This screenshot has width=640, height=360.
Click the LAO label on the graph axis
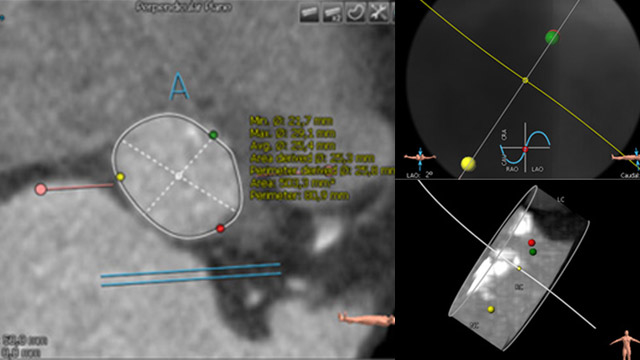pos(537,169)
